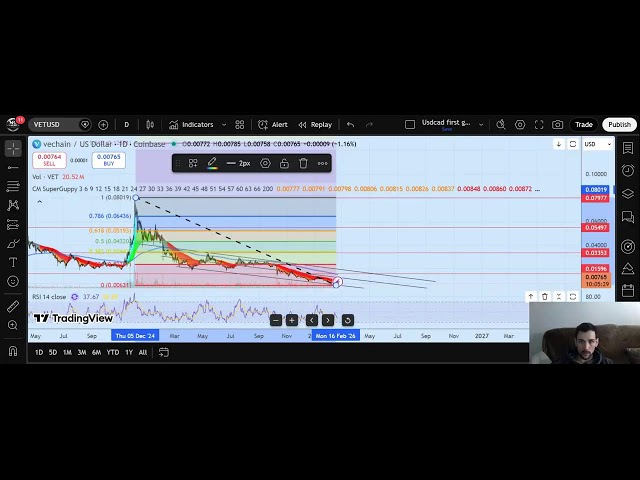The width and height of the screenshot is (640, 480).
Task: Open the indicator templates grid
Action: point(240,125)
